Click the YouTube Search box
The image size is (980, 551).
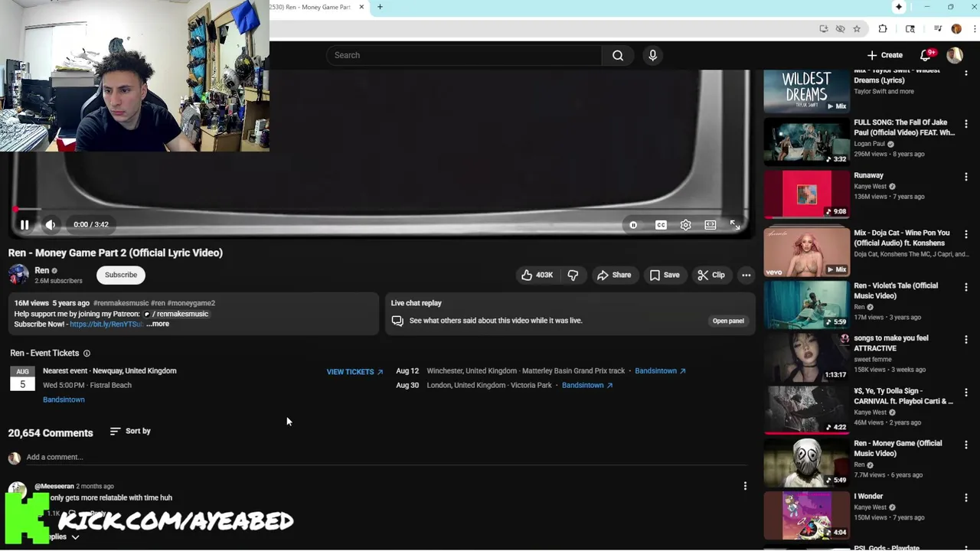click(464, 55)
